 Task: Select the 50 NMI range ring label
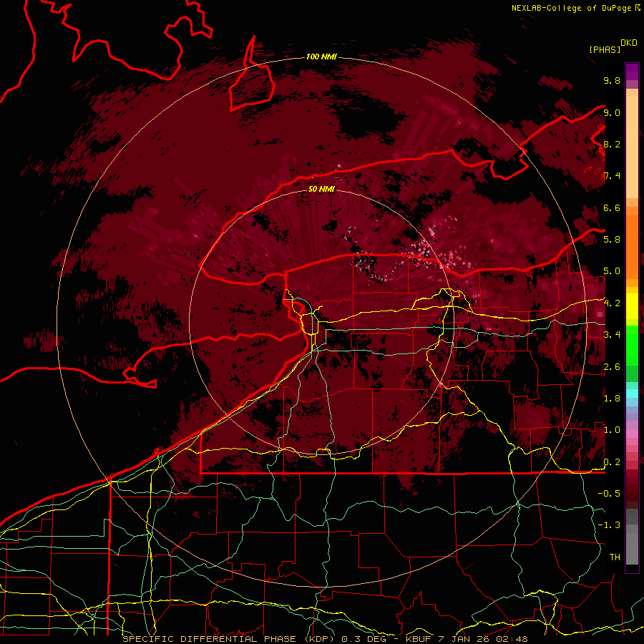pos(321,189)
